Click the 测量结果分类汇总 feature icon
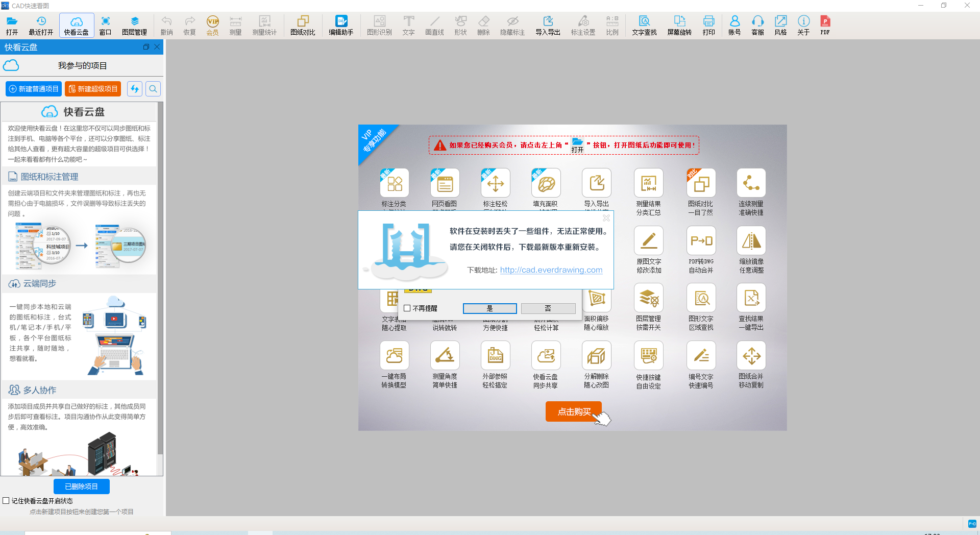Viewport: 980px width, 535px height. [648, 183]
